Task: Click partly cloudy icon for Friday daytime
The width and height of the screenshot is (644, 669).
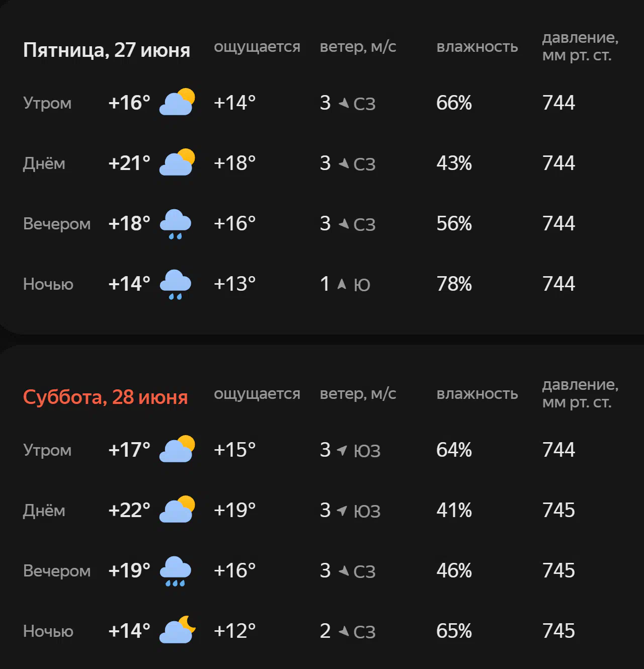Action: (177, 162)
